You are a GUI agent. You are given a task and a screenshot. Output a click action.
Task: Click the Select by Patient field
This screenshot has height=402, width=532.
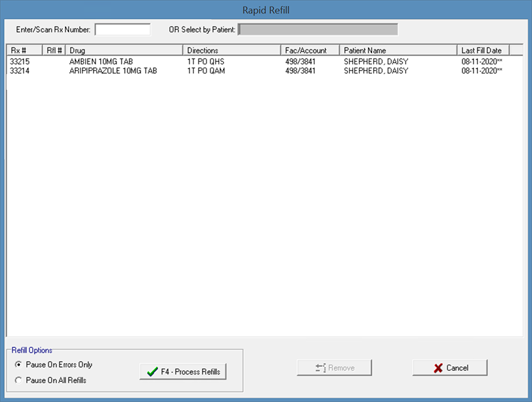click(318, 29)
